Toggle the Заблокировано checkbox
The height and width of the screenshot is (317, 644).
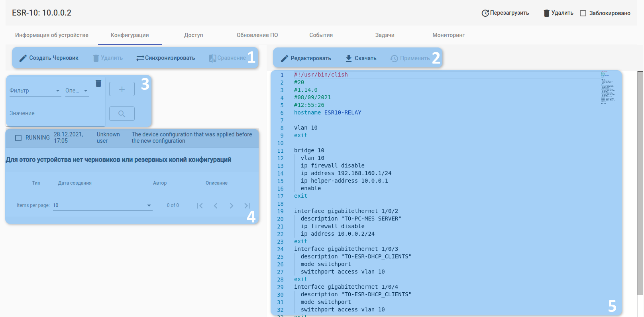(583, 13)
